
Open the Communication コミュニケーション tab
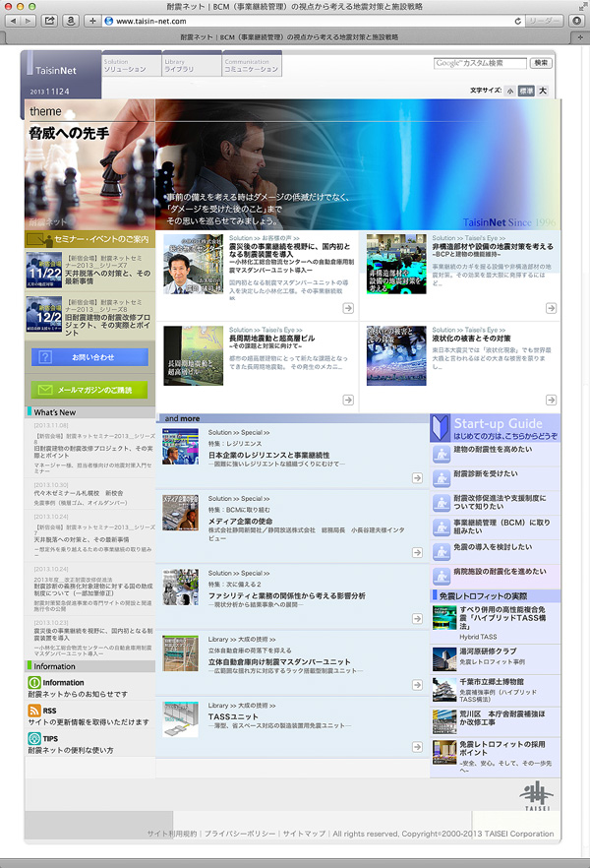pos(252,65)
